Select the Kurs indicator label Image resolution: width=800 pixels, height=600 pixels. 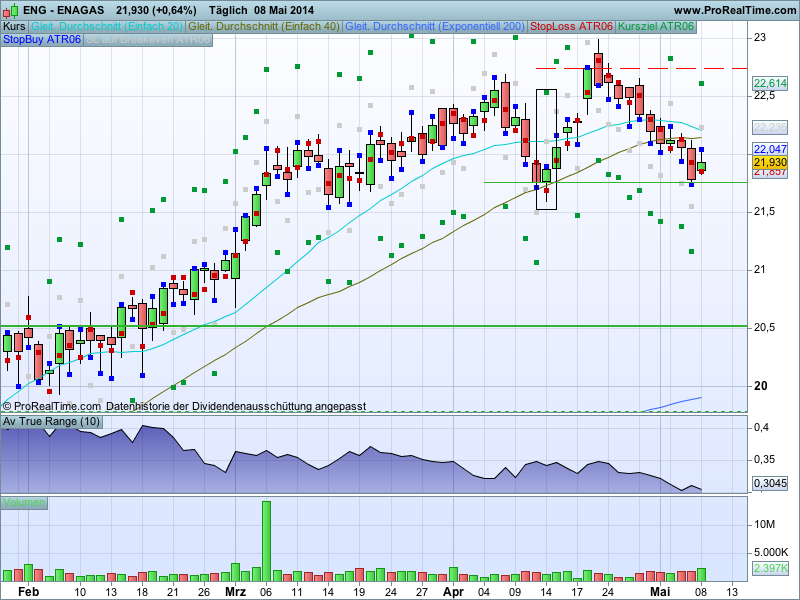14,26
